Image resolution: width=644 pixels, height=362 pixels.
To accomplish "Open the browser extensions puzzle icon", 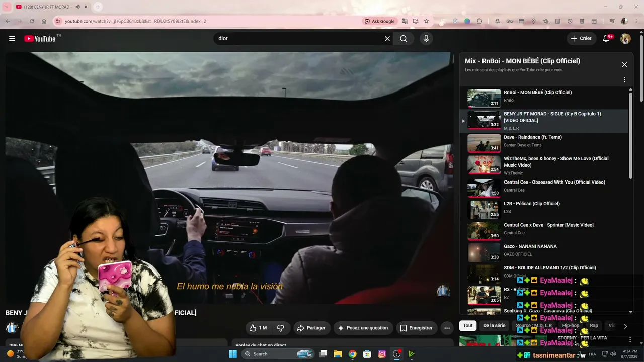I will 479,21.
